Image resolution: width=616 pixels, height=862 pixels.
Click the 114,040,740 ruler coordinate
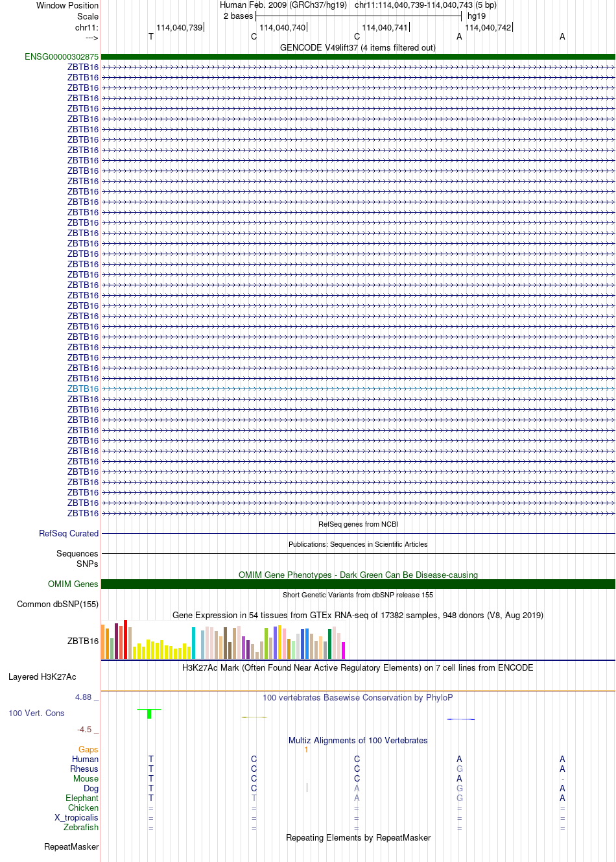coord(283,28)
